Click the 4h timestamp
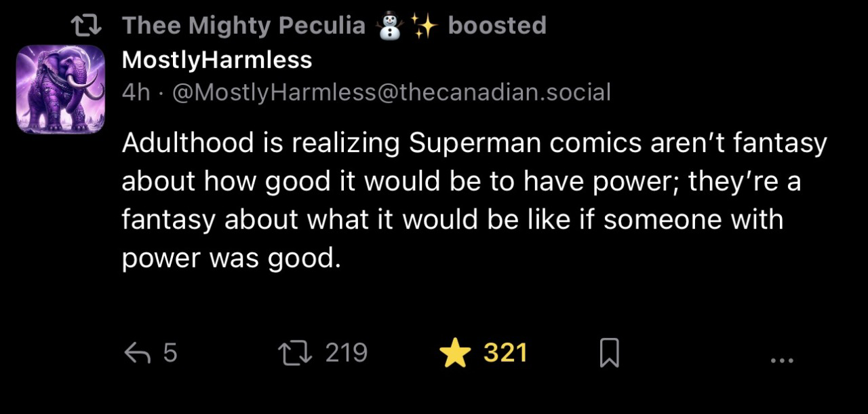Viewport: 868px width, 414px height. (x=136, y=92)
